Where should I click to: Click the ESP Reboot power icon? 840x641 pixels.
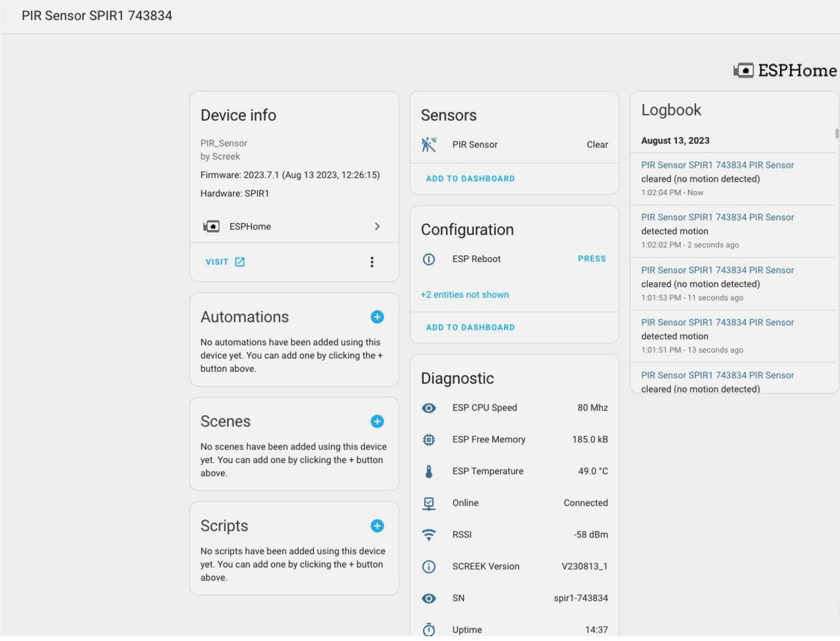coord(429,259)
